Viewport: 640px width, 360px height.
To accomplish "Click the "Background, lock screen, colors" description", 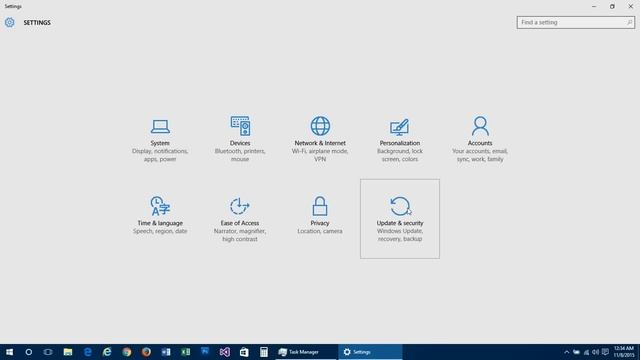I will [400, 155].
